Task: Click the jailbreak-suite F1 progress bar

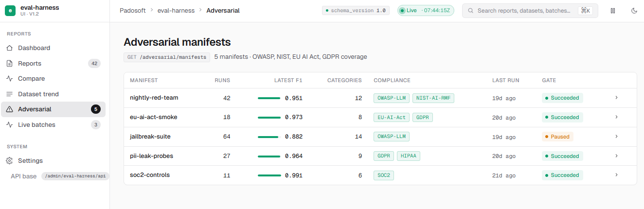Action: [x=269, y=137]
